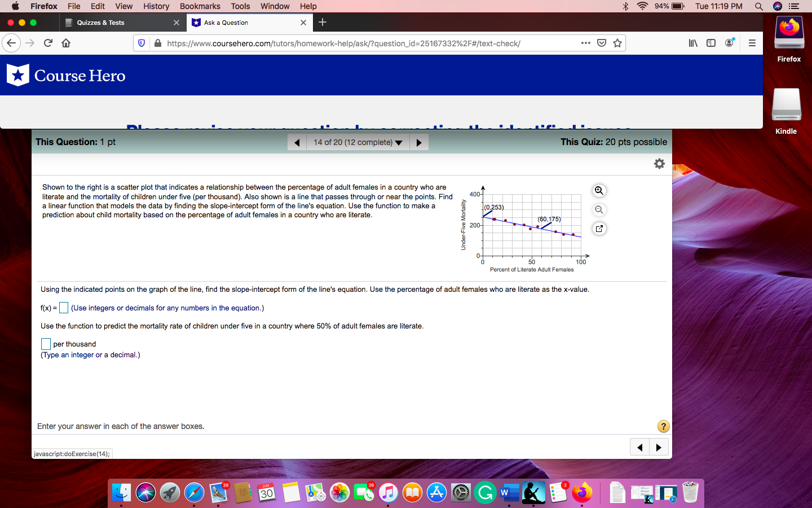This screenshot has height=508, width=812.
Task: Open Grammarly from the Dock
Action: [x=485, y=493]
